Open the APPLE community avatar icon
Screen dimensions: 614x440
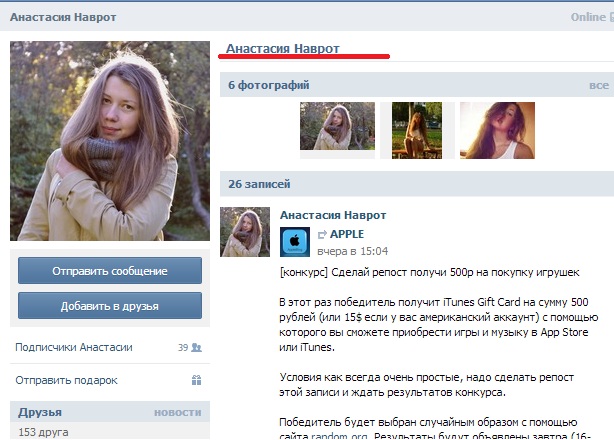tap(295, 242)
